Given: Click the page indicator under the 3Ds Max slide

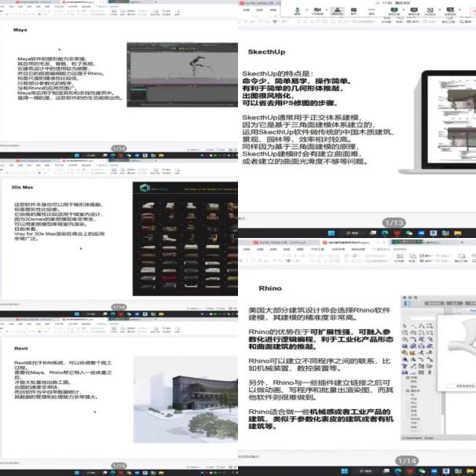Looking at the screenshot, I should (x=119, y=307).
